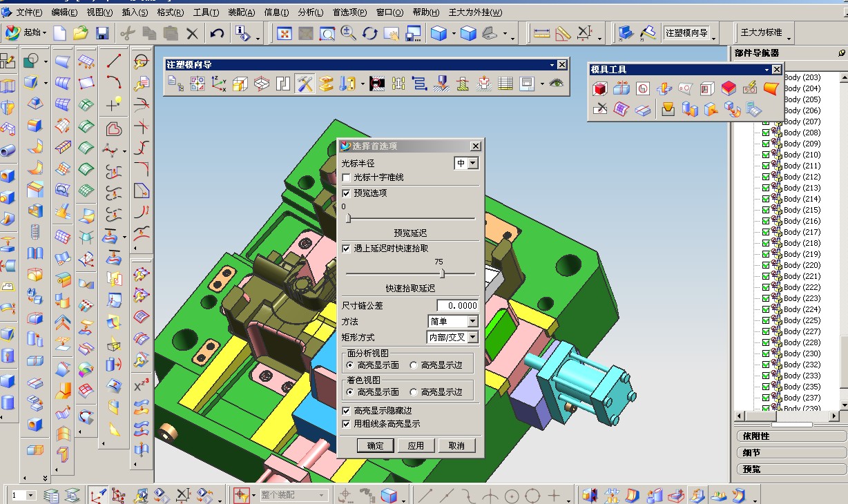Expand the 预览 panel
Image resolution: width=848 pixels, height=504 pixels.
[791, 469]
